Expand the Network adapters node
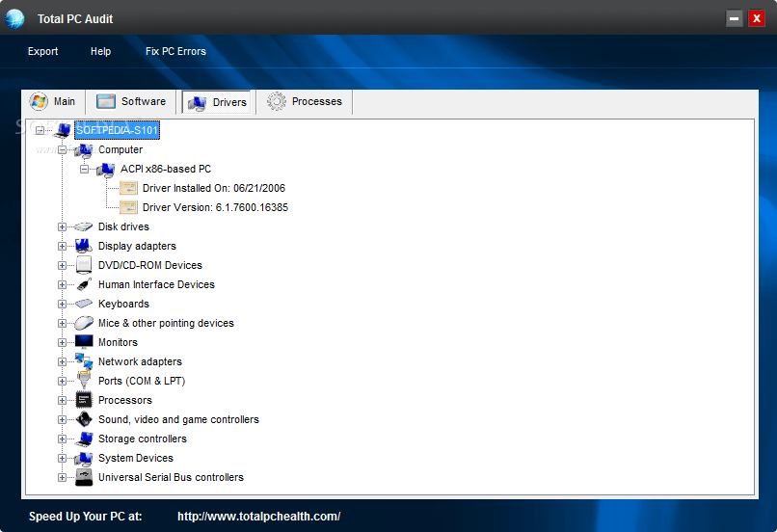The width and height of the screenshot is (777, 532). click(62, 362)
